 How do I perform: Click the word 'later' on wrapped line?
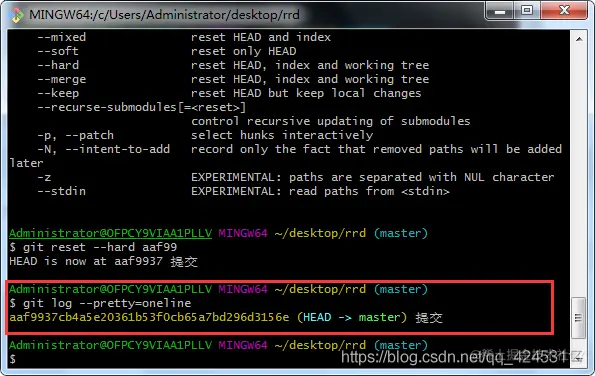pyautogui.click(x=26, y=163)
